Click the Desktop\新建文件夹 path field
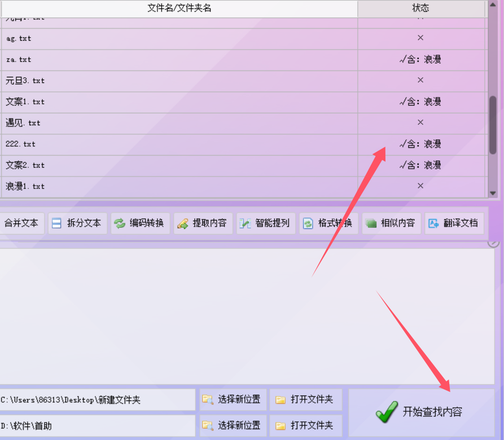Viewport: 504px width, 440px height. [x=97, y=400]
